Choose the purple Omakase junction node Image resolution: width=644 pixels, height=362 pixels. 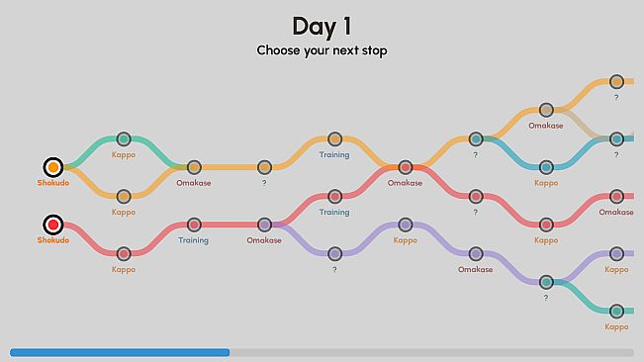tap(264, 225)
